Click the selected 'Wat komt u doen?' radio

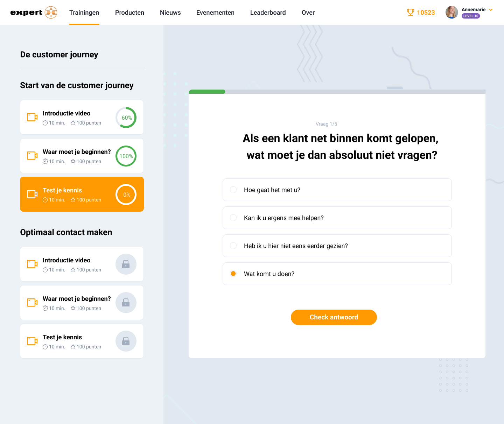tap(233, 274)
